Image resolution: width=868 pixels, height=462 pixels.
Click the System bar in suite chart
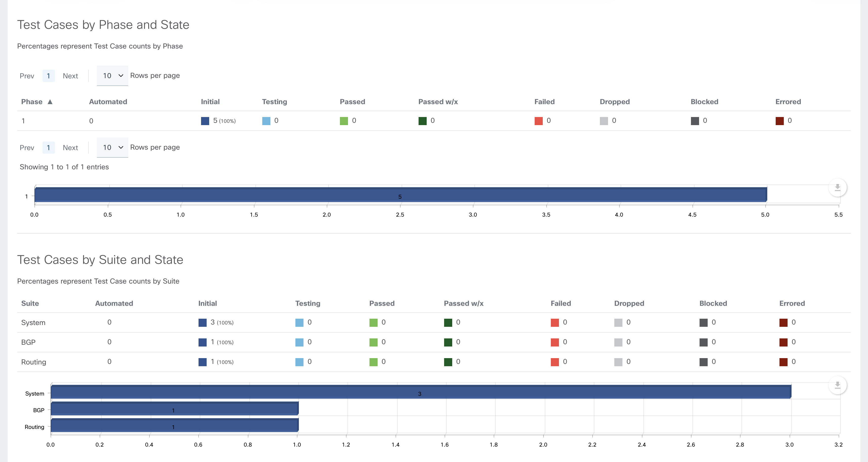point(421,392)
